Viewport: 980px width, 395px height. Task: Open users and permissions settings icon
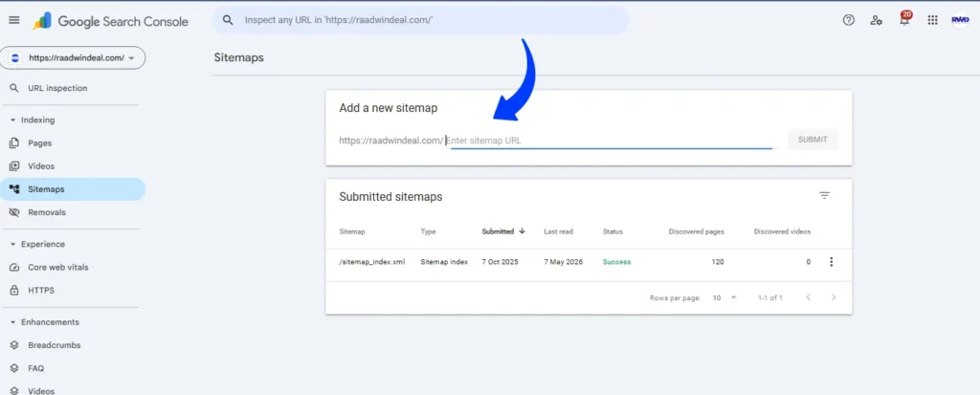point(877,20)
